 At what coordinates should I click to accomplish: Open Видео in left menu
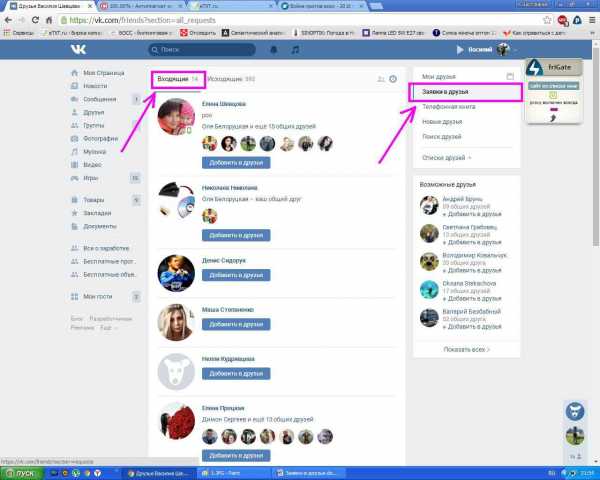pos(92,165)
